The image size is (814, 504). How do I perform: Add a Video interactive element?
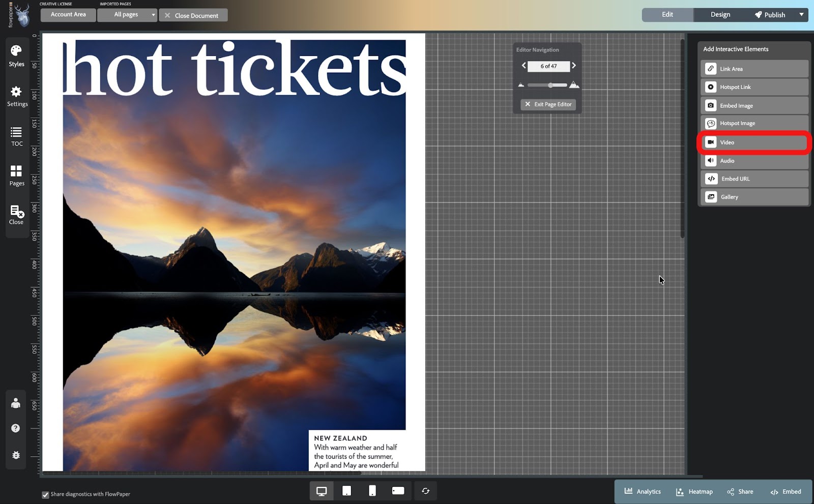[x=753, y=142]
